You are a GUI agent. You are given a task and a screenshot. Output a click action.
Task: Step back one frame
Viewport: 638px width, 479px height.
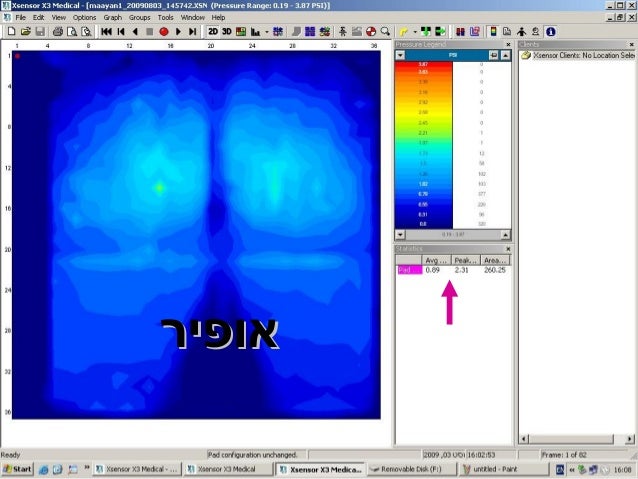click(134, 31)
